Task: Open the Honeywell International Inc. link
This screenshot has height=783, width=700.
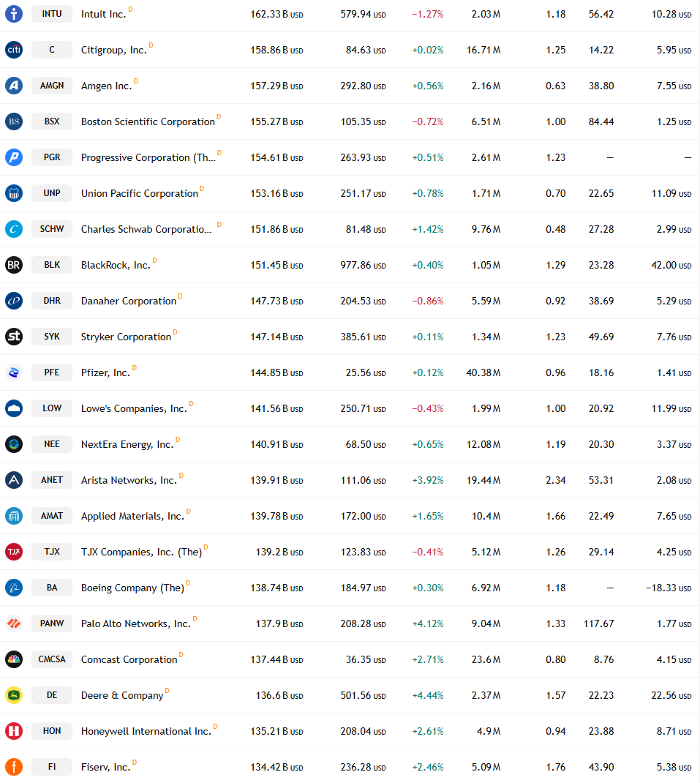Action: 146,732
